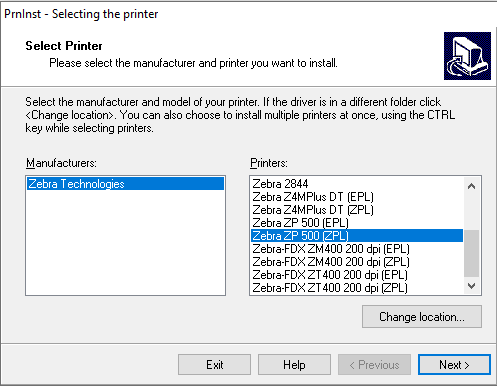
Task: Select Zebra ZP 500 (ZPL) printer
Action: (357, 236)
